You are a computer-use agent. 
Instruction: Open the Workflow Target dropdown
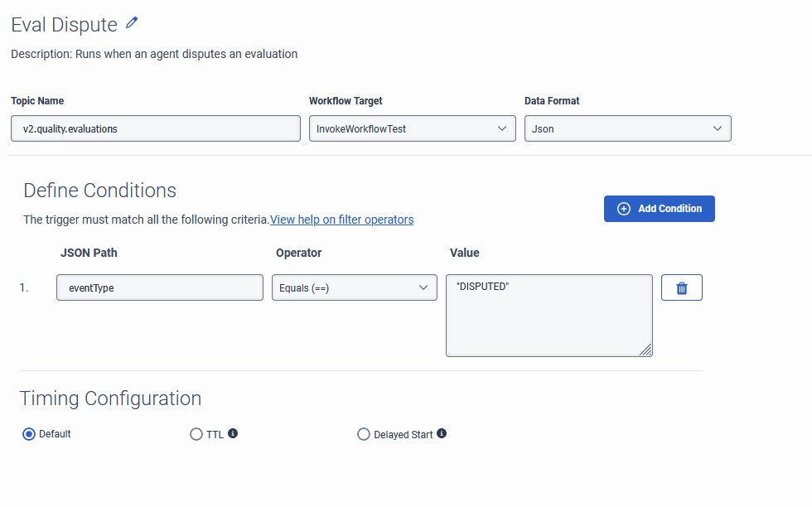pyautogui.click(x=412, y=128)
